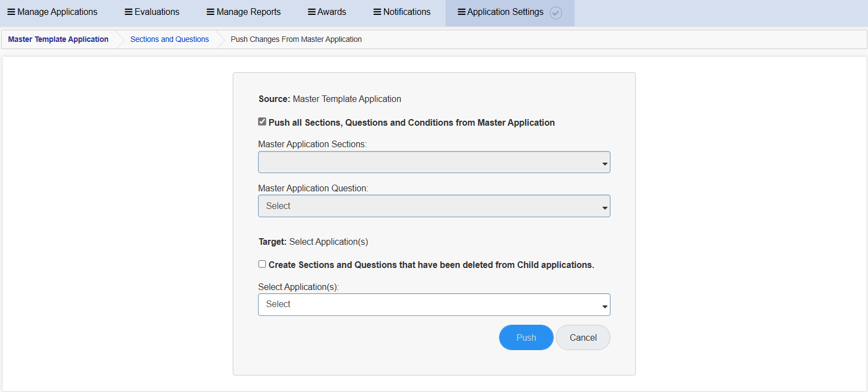Open the Manage Reports menu

point(244,12)
